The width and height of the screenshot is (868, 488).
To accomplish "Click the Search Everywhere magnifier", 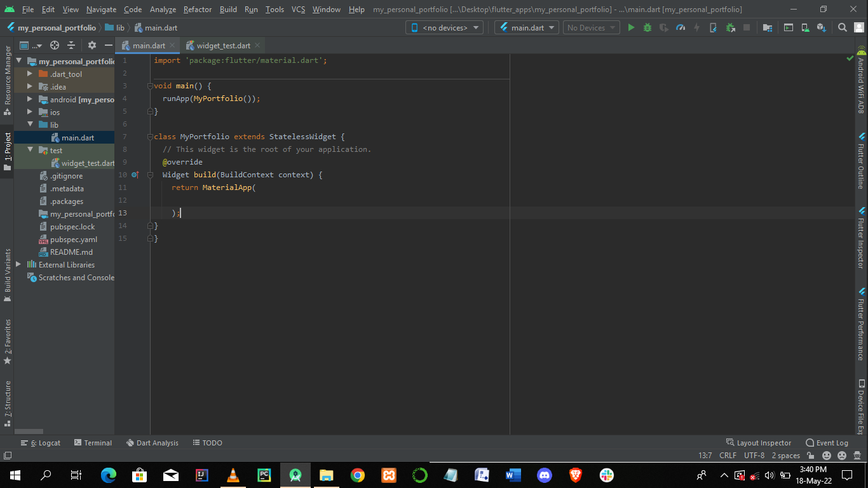I will 843,28.
